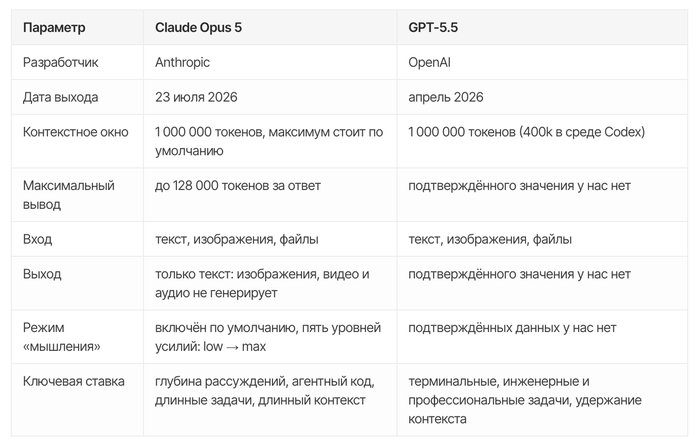Click the 'Режим «мышления»' row label

(62, 337)
